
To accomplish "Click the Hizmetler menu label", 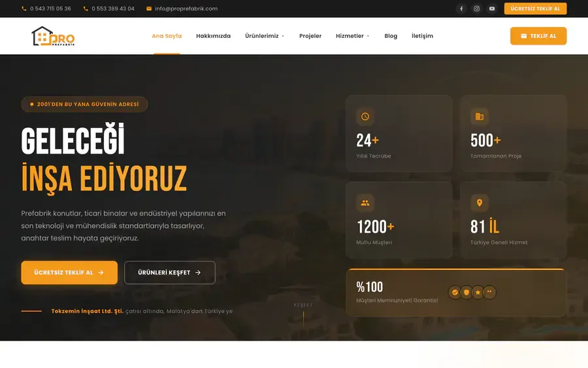I will tap(350, 36).
